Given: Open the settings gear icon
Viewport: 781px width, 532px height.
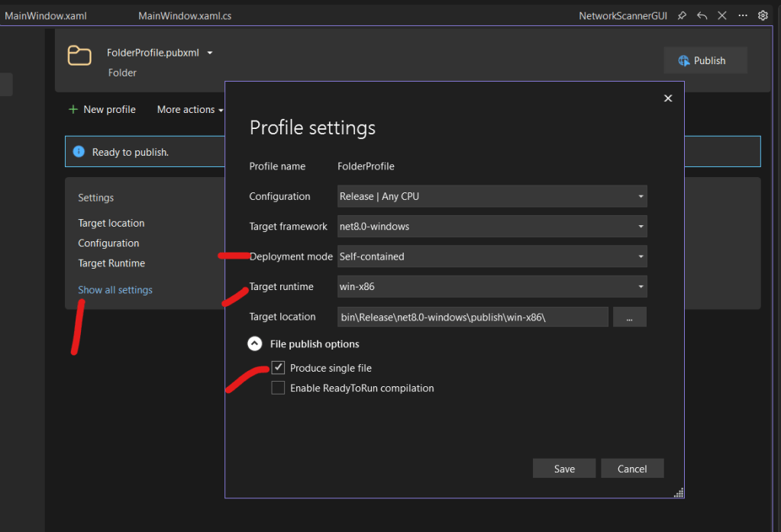Looking at the screenshot, I should click(x=762, y=15).
